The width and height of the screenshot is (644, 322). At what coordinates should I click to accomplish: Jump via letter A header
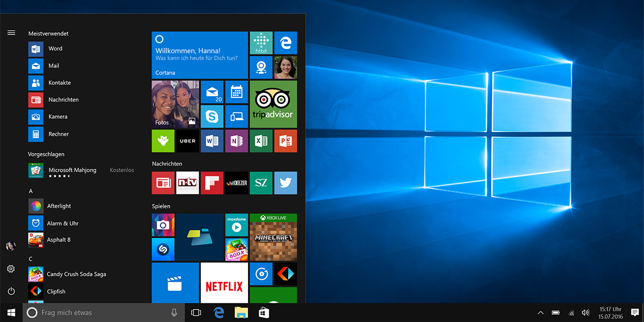(x=31, y=191)
